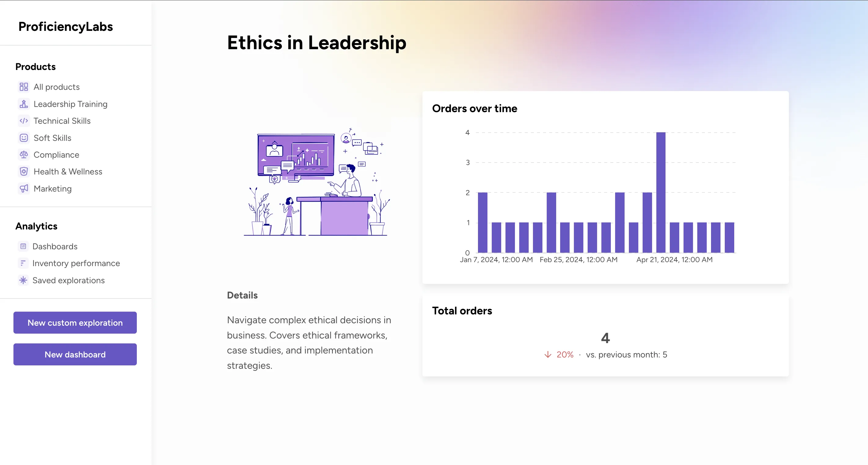Click the Saved explorations sparkle icon
The image size is (868, 465).
click(x=23, y=280)
